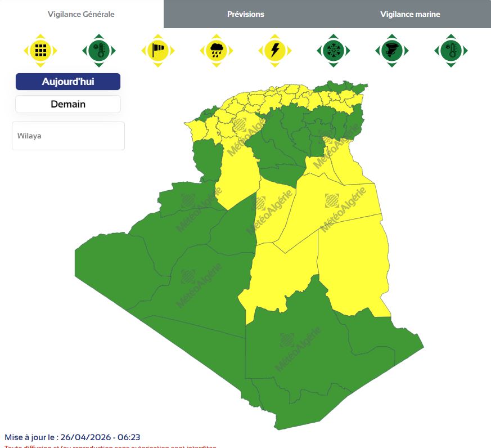Show today's map with Aujourd'hui
Screen dimensions: 491x448
[68, 82]
